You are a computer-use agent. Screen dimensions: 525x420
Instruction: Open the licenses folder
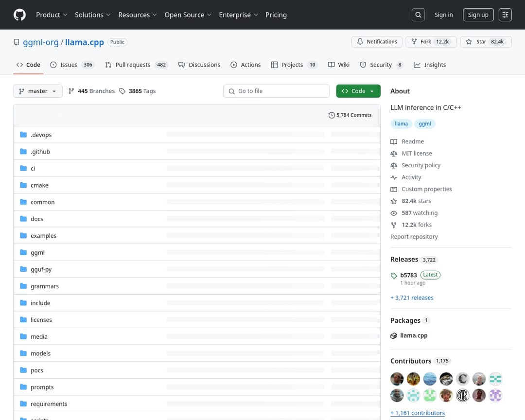point(41,319)
